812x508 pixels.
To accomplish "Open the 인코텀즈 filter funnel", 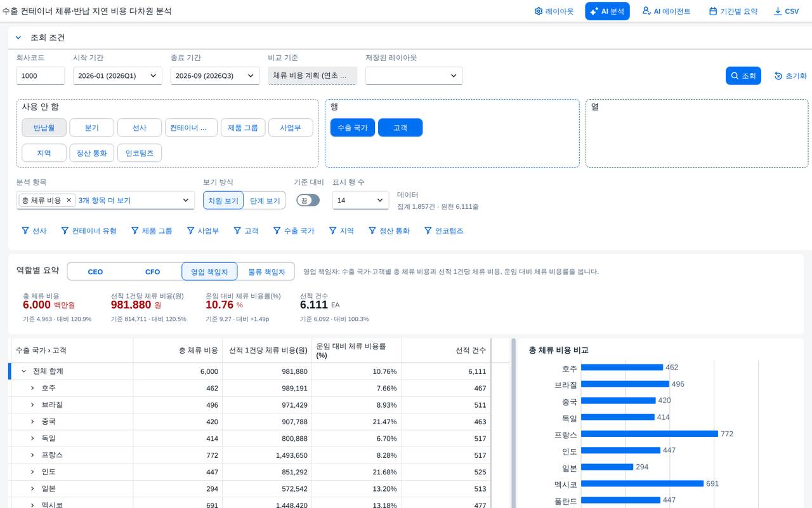I will click(428, 231).
